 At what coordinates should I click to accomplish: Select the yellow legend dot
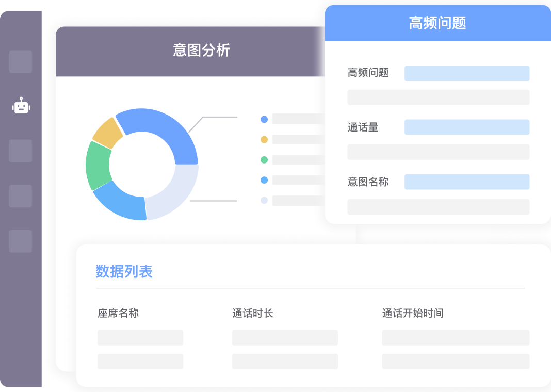coord(264,140)
